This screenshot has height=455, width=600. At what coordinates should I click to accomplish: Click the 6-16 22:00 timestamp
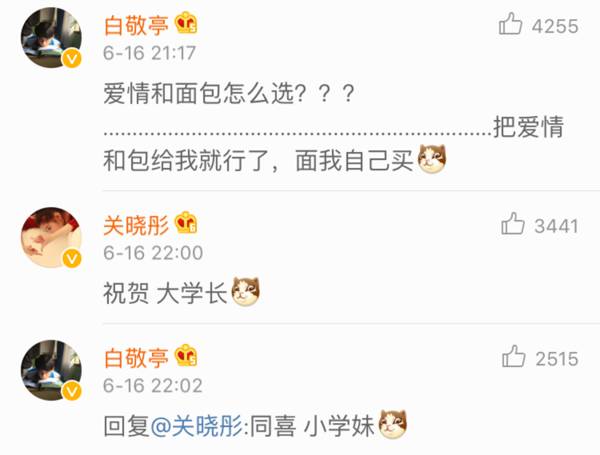click(153, 253)
